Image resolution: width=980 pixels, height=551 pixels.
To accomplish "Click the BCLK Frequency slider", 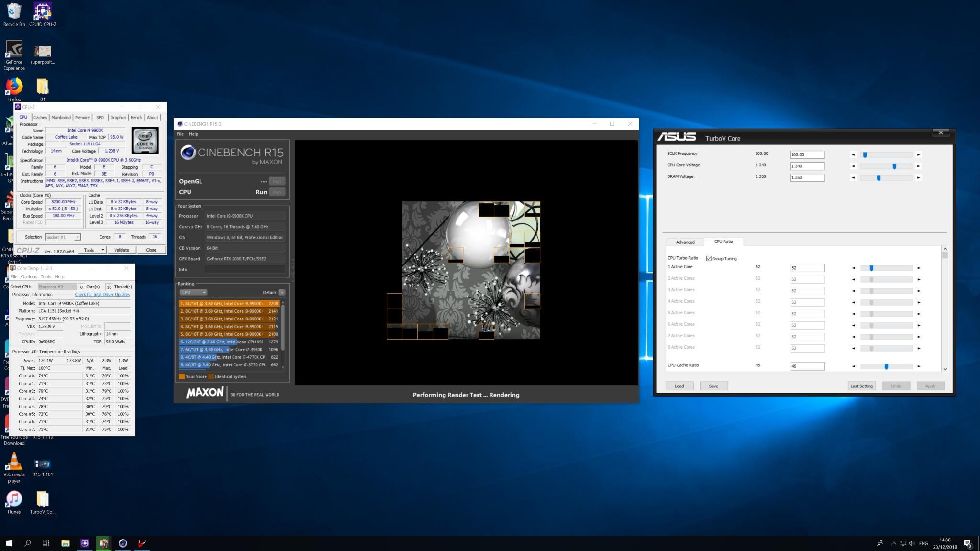I will pyautogui.click(x=886, y=154).
